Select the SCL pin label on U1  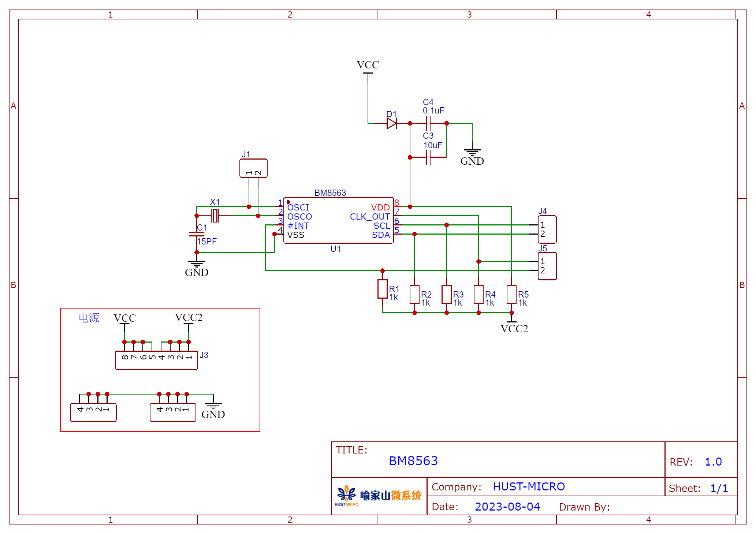pos(382,226)
